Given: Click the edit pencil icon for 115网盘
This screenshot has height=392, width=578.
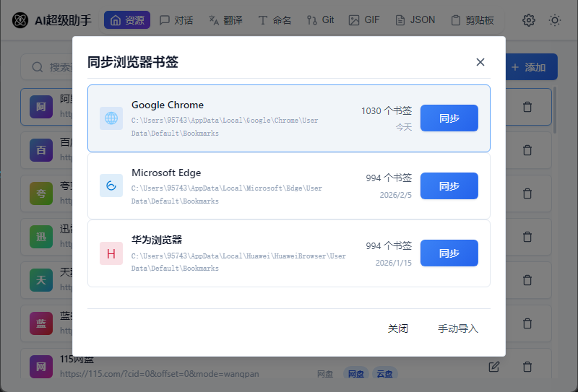Looking at the screenshot, I should (x=494, y=367).
